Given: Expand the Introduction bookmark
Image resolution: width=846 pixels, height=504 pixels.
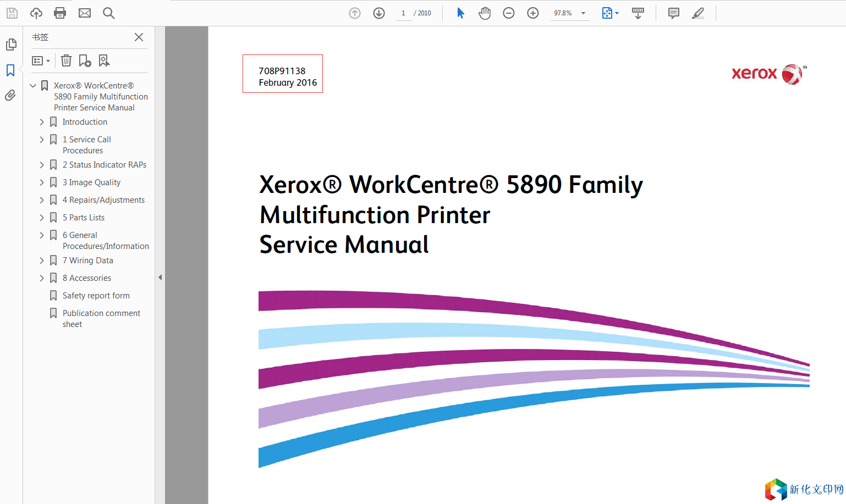Looking at the screenshot, I should click(x=42, y=122).
